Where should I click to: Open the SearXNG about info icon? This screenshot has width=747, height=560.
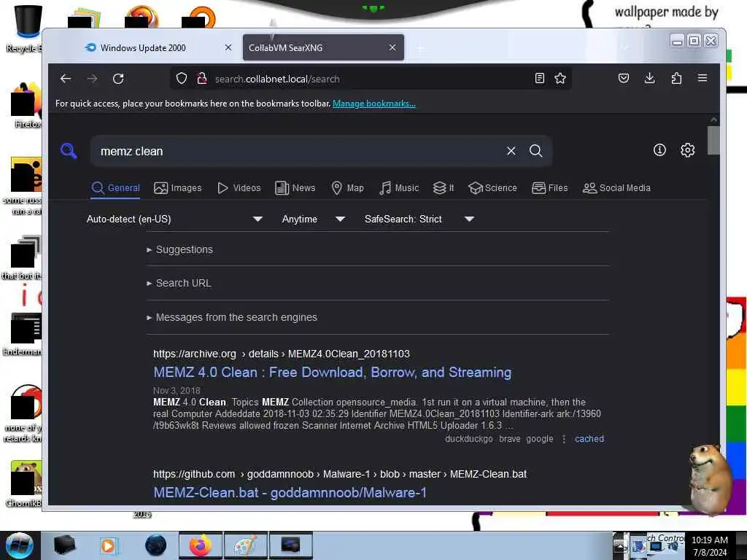tap(659, 150)
